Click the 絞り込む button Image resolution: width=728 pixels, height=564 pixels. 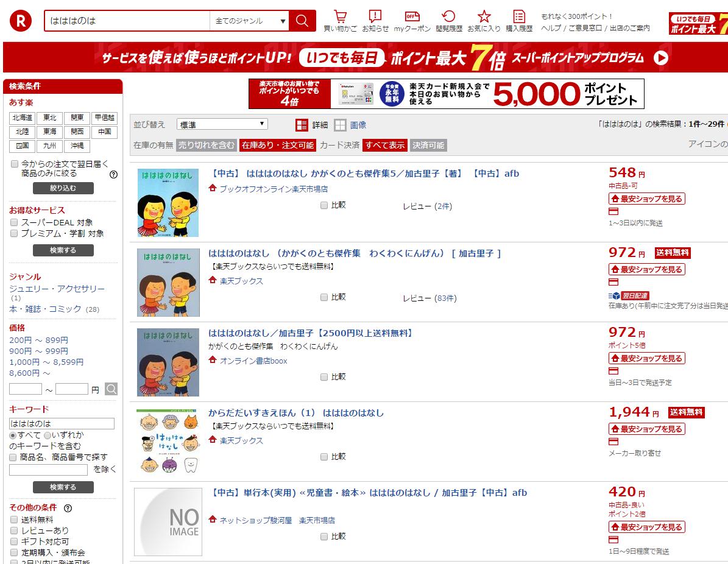(63, 188)
